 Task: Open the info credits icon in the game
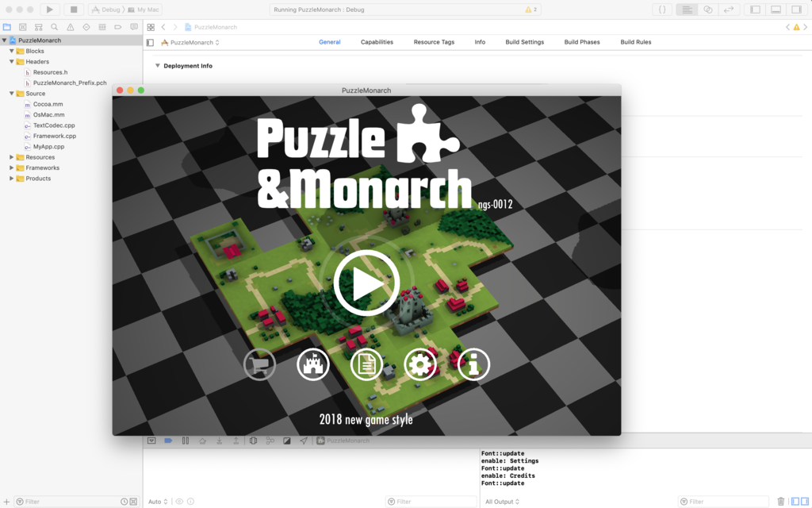pyautogui.click(x=473, y=364)
